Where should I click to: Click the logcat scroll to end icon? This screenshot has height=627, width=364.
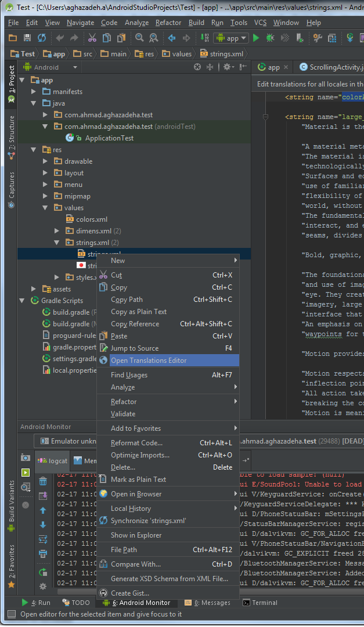[43, 496]
